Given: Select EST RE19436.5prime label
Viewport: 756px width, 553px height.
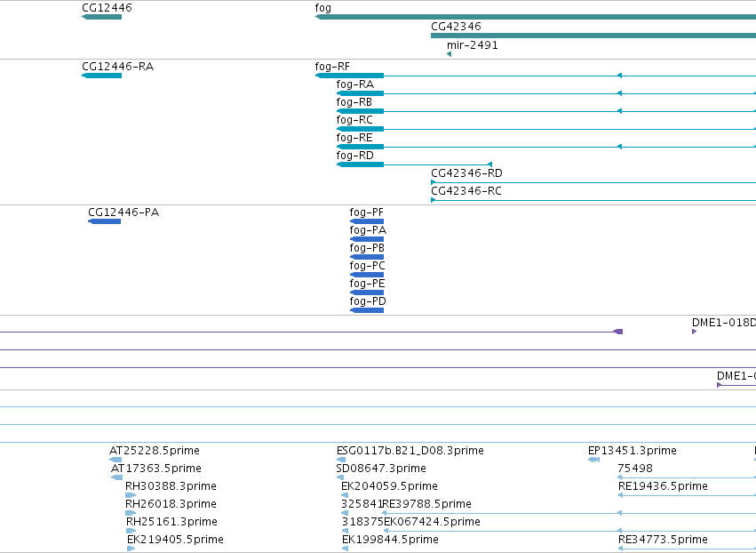Looking at the screenshot, I should point(663,486).
